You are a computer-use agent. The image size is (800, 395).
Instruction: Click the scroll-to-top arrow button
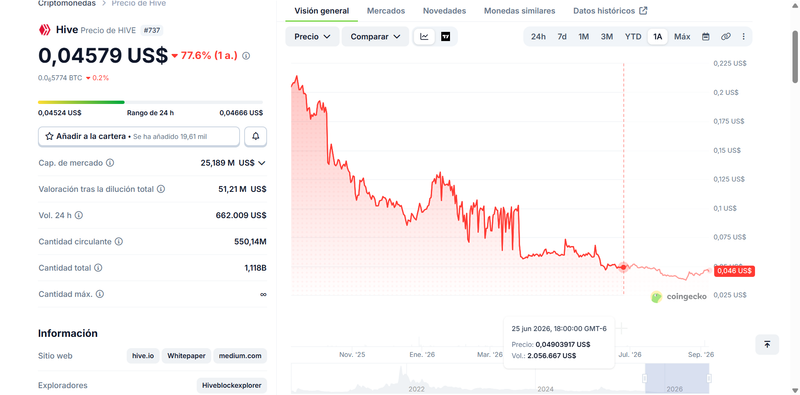point(767,344)
